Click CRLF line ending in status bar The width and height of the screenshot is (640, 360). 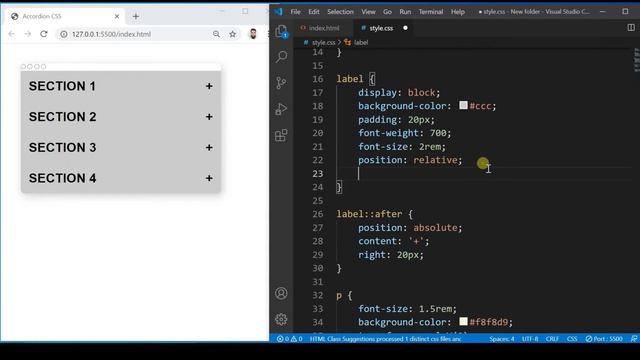coord(552,339)
